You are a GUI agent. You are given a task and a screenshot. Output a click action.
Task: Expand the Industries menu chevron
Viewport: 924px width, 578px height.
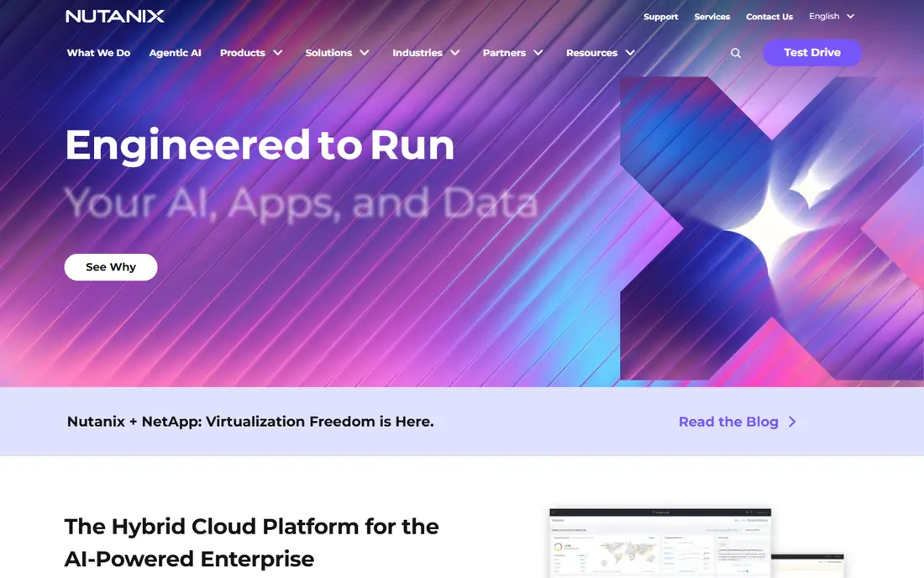pyautogui.click(x=455, y=53)
